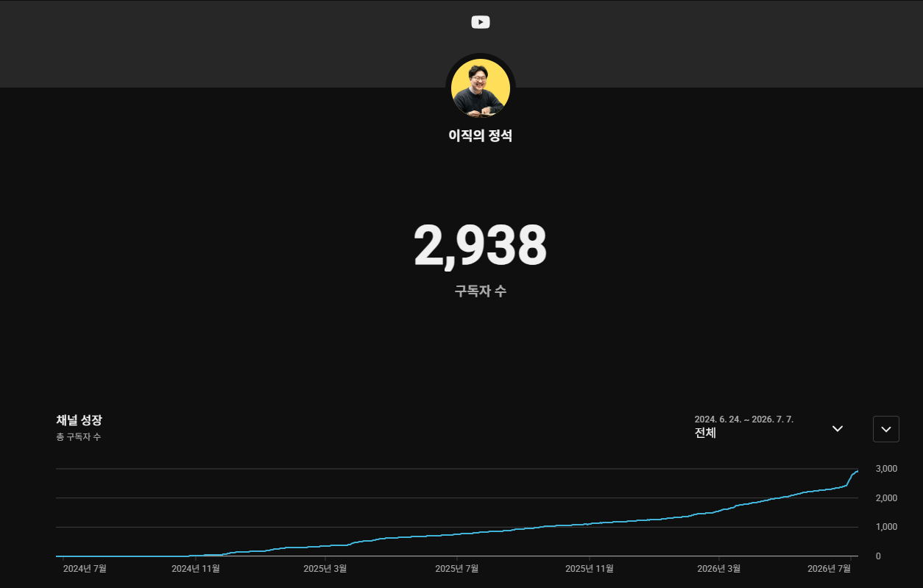923x588 pixels.
Task: Select the 2,938 subscriber count number
Action: [x=480, y=245]
